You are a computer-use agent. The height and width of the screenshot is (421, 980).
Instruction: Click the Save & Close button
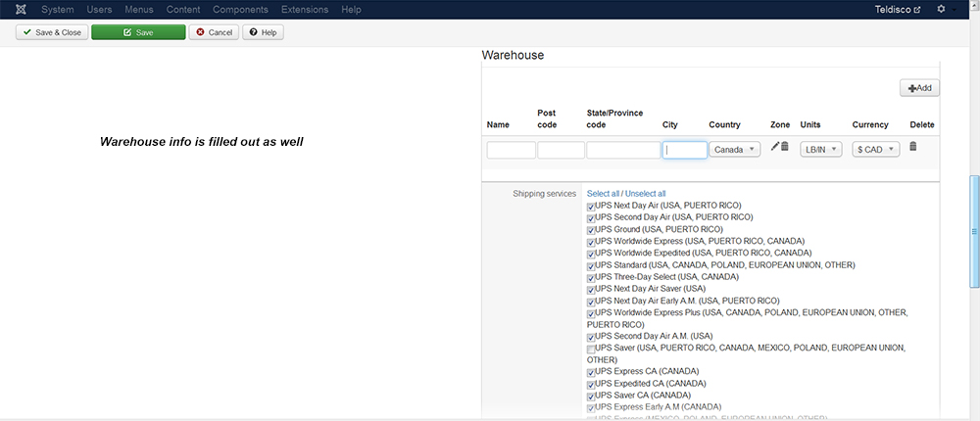tap(53, 32)
